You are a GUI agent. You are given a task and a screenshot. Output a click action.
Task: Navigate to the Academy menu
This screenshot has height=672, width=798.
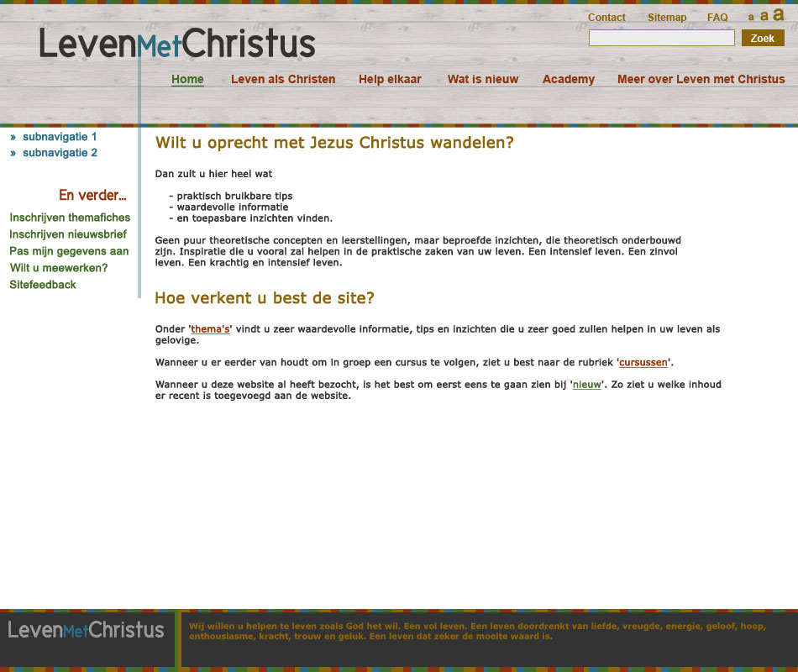click(568, 80)
